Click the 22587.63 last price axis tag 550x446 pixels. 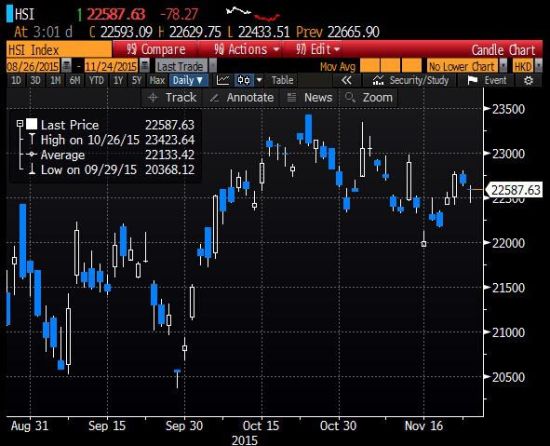(514, 190)
